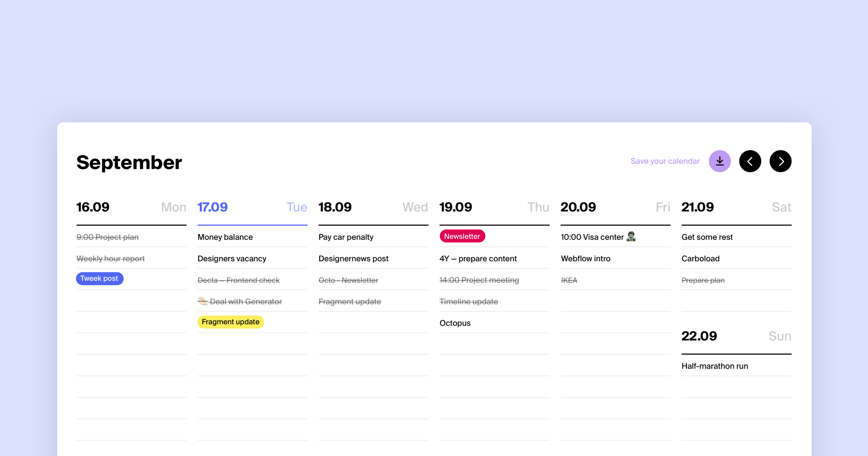Select the yellow Fragment update tag
868x456 pixels.
[x=230, y=321]
